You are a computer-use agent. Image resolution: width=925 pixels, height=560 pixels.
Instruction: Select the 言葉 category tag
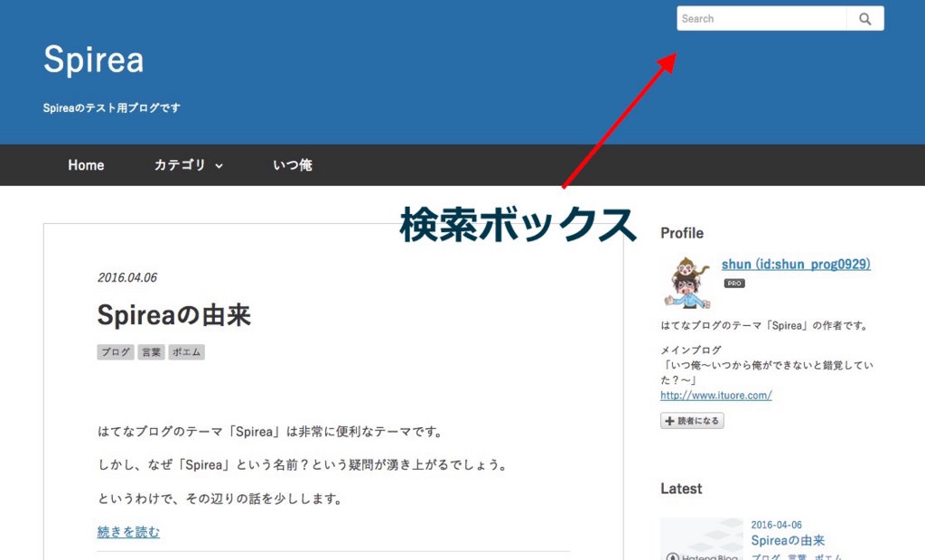click(x=151, y=352)
